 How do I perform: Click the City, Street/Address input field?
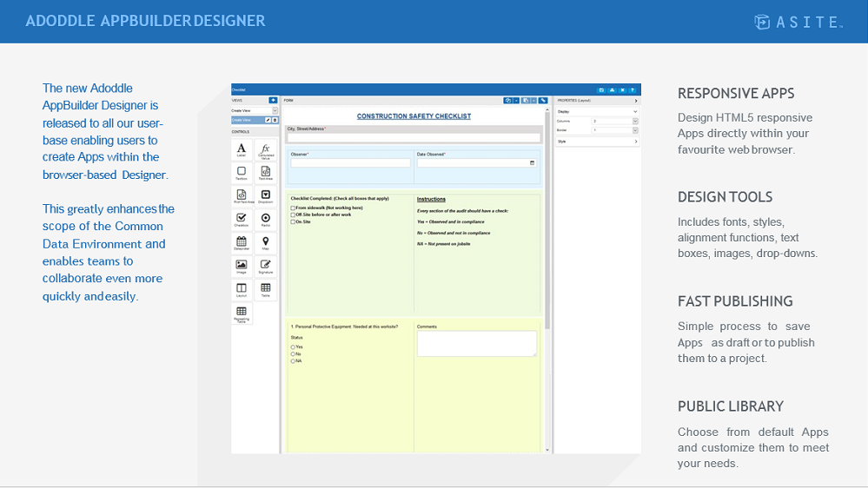coord(414,137)
